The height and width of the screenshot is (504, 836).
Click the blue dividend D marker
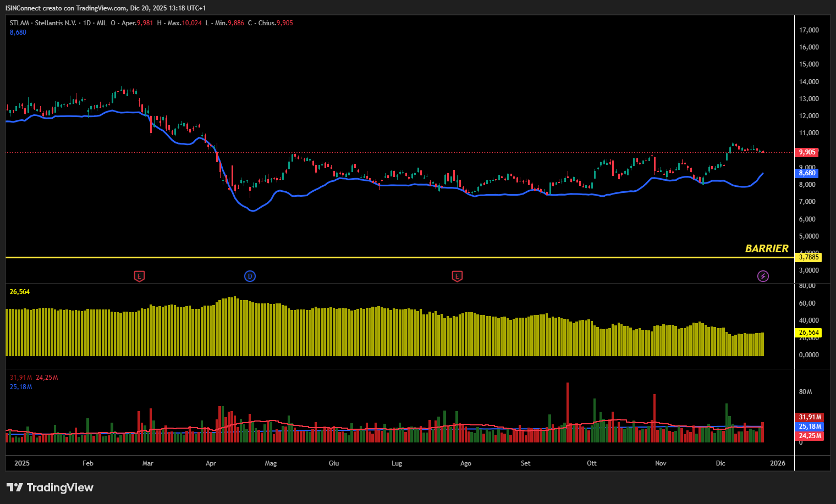(x=250, y=276)
